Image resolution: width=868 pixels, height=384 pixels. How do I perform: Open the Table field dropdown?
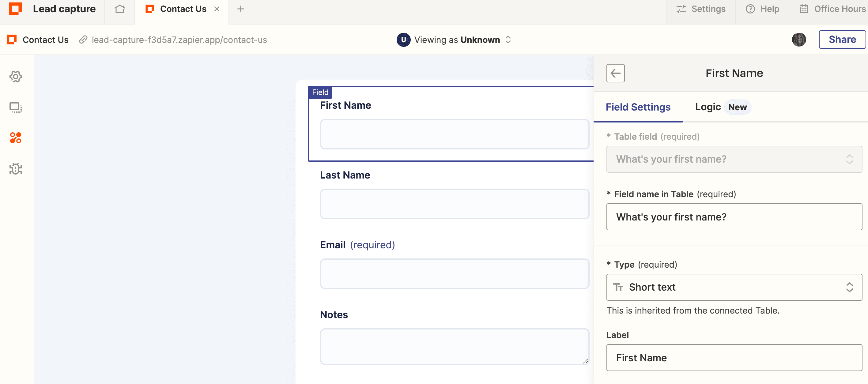[x=734, y=159]
